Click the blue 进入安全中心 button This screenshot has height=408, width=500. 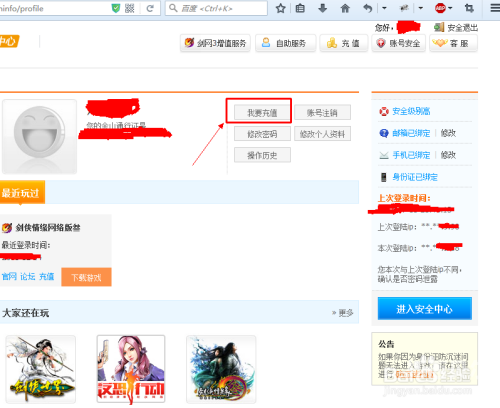pos(425,309)
